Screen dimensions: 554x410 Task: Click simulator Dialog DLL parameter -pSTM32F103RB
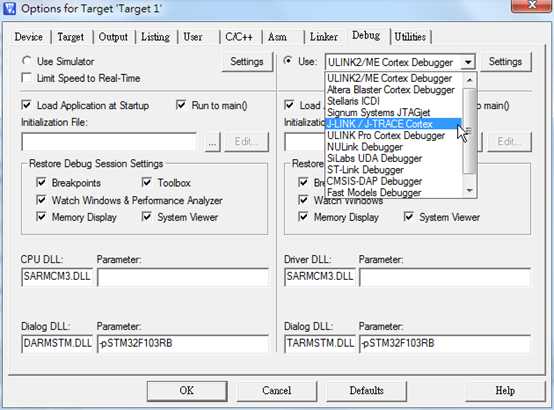pyautogui.click(x=182, y=344)
